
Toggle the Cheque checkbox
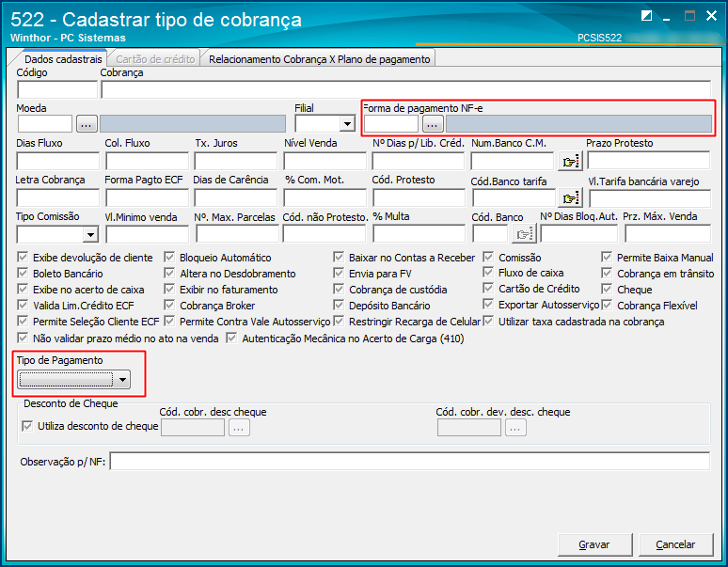607,289
